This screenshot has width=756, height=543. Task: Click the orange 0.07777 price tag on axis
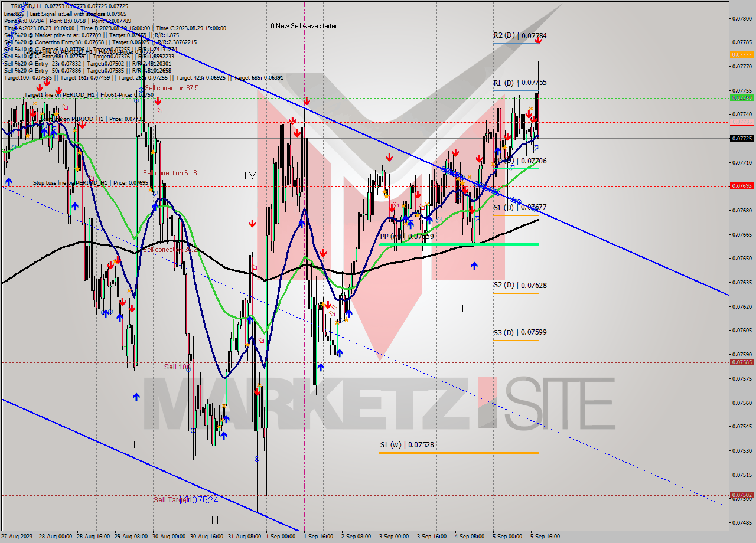tap(741, 54)
